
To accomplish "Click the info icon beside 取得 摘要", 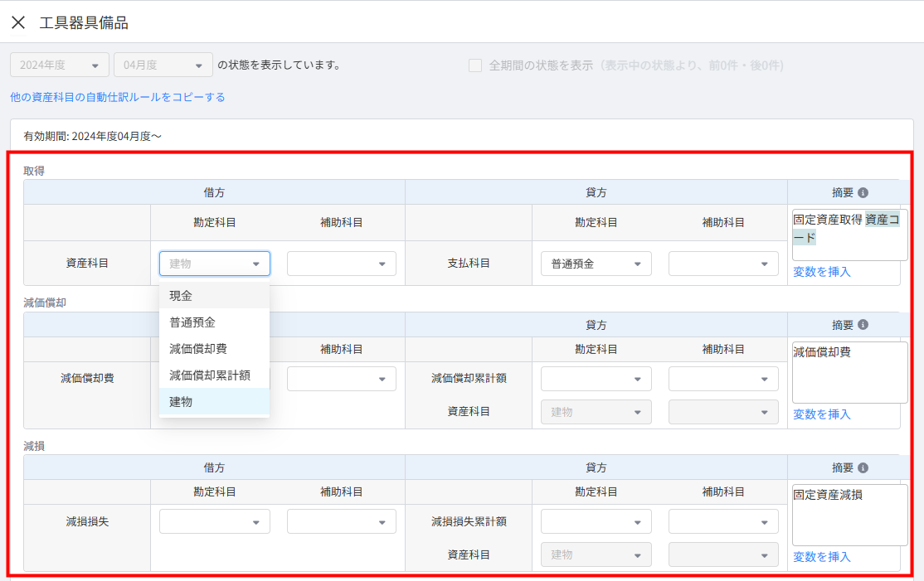I will [863, 192].
